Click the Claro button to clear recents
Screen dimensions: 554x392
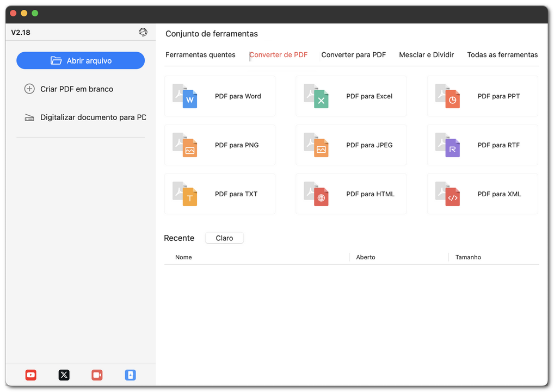[x=224, y=238]
